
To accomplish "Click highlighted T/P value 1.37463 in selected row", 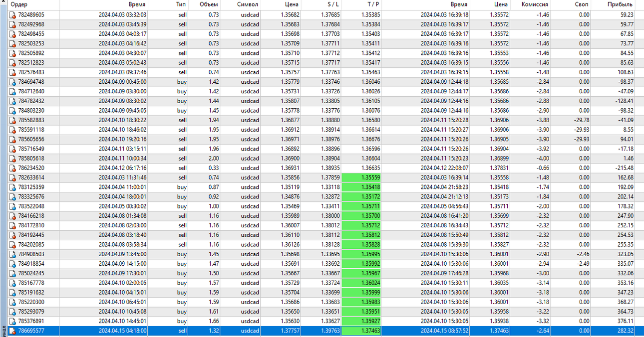I will [x=361, y=331].
